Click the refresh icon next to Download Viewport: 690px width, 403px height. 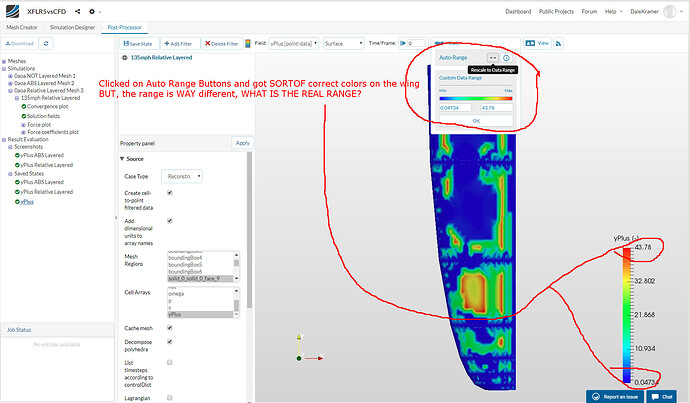(47, 44)
